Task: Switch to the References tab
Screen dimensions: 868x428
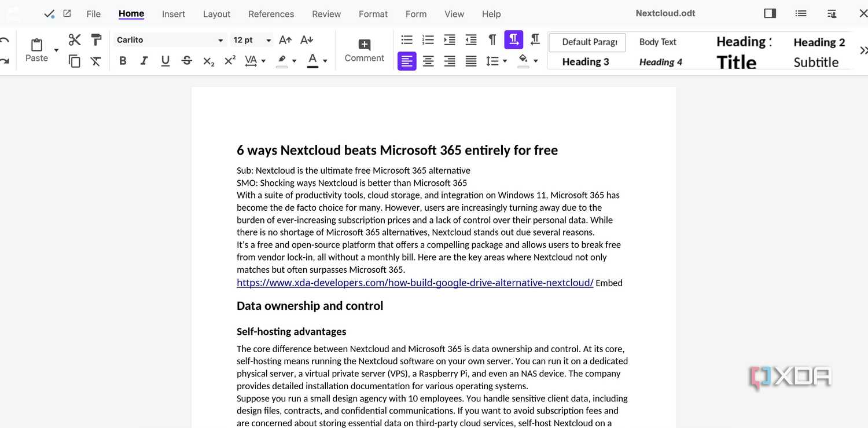Action: point(271,14)
